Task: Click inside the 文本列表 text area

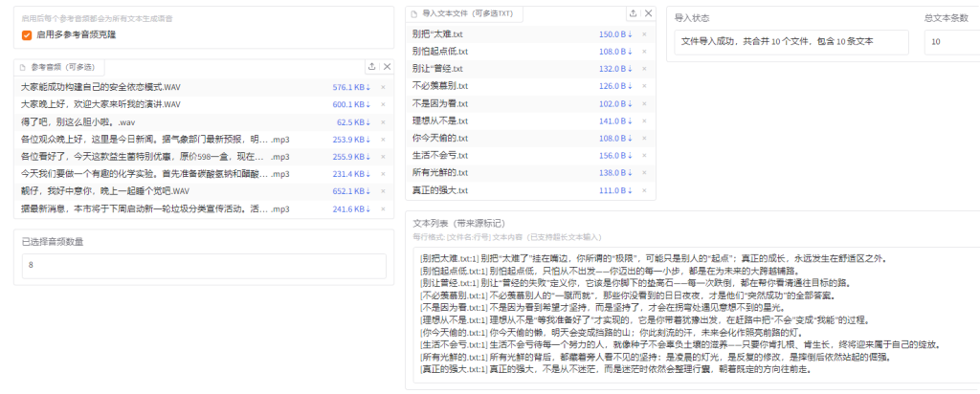Action: (689, 316)
